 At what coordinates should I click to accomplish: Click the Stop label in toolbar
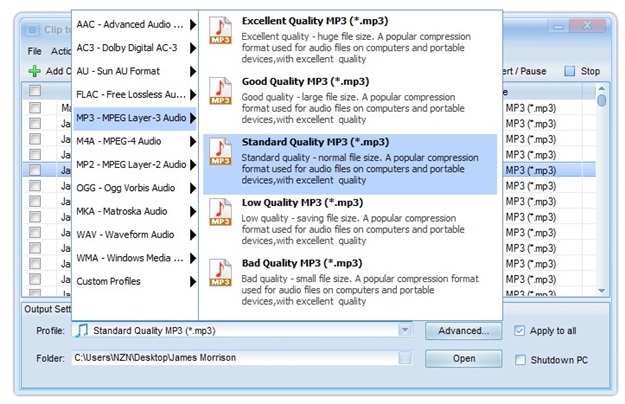(x=590, y=71)
